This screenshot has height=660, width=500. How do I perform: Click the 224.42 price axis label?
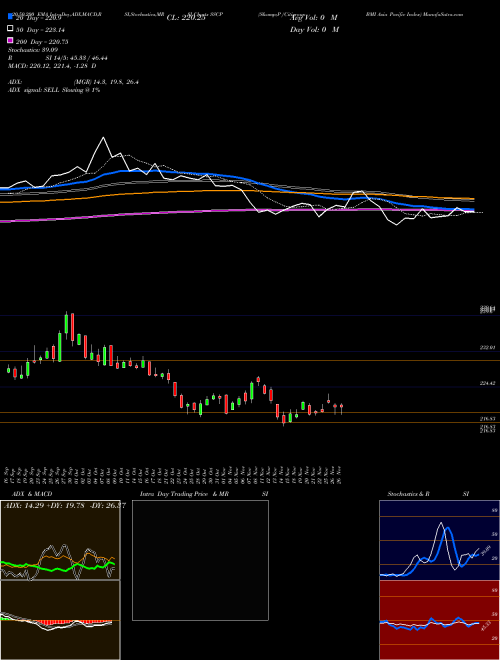[487, 383]
